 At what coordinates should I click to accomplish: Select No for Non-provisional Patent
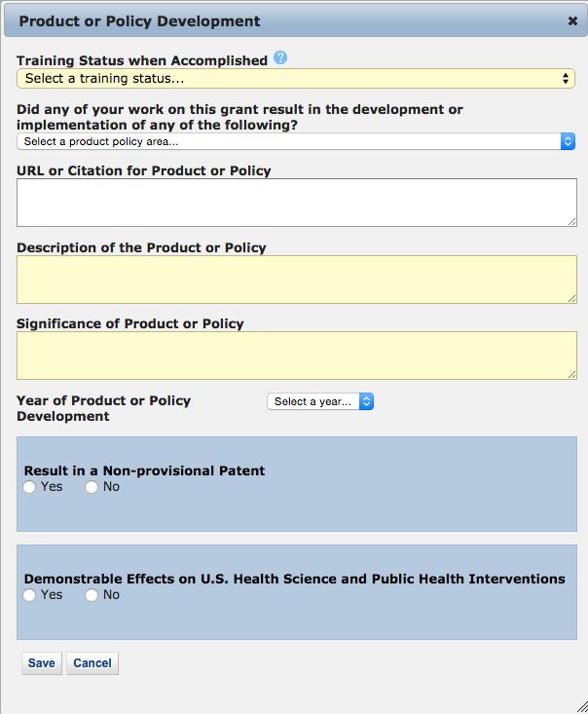[x=92, y=487]
